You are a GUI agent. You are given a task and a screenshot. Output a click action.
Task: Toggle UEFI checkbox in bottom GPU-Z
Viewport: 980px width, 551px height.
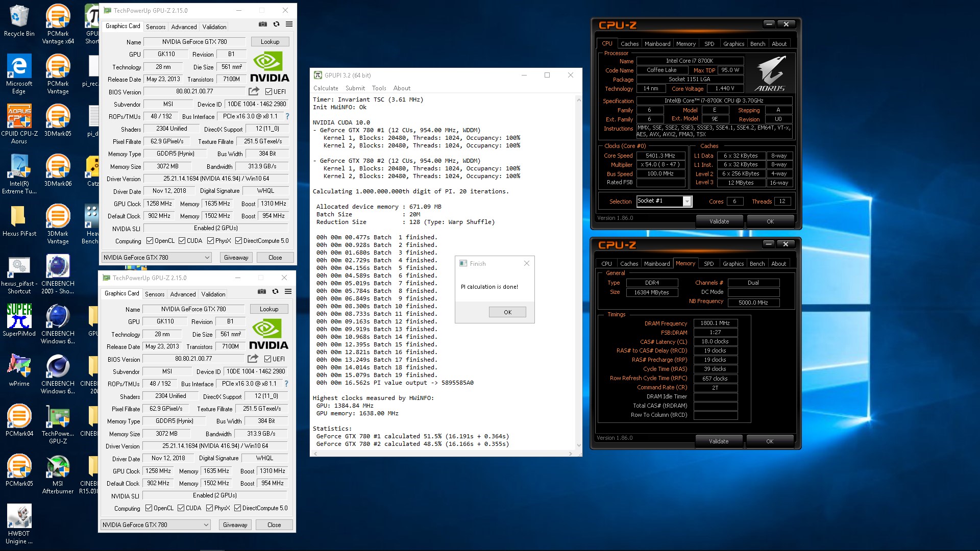(x=267, y=359)
